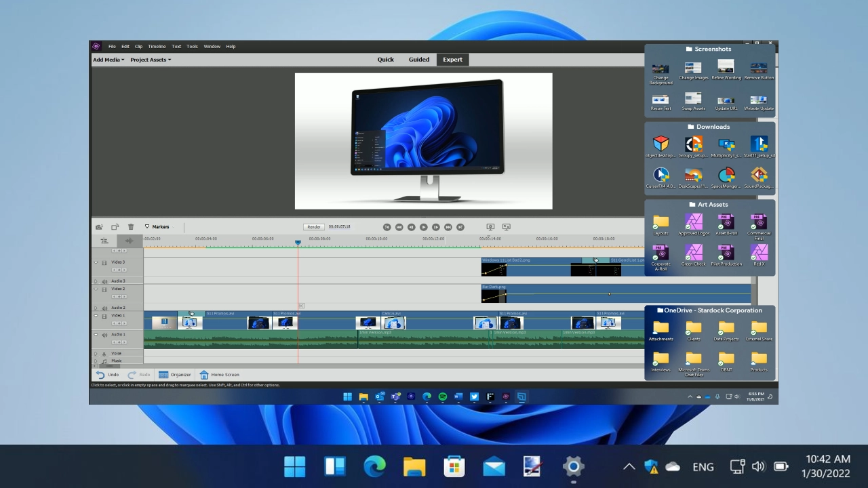Open objectdesktop installer in Downloads fence
This screenshot has height=488, width=868.
coord(660,147)
